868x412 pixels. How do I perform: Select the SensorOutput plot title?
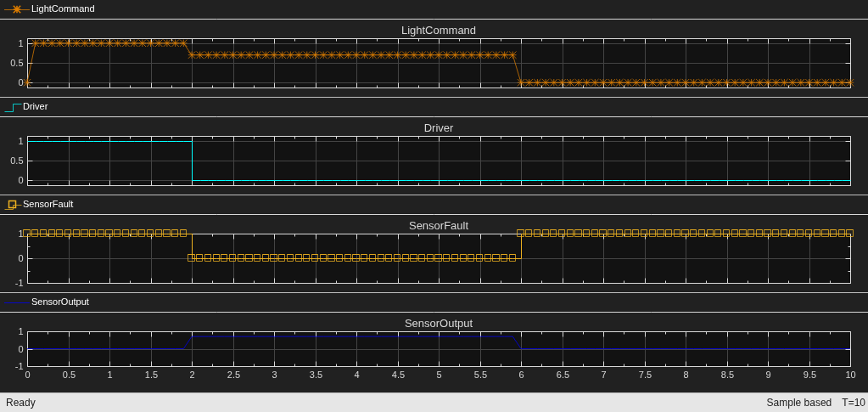coord(439,324)
